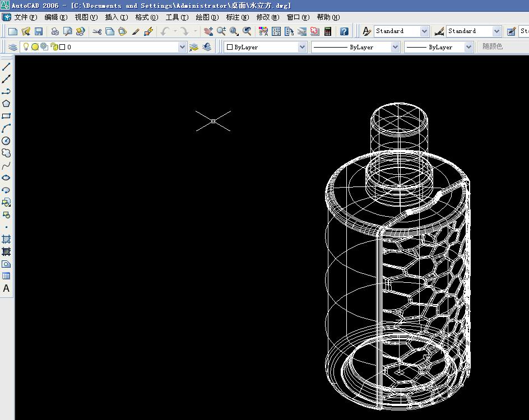Open the Layer Properties Manager icon
The width and height of the screenshot is (529, 420).
pos(13,47)
